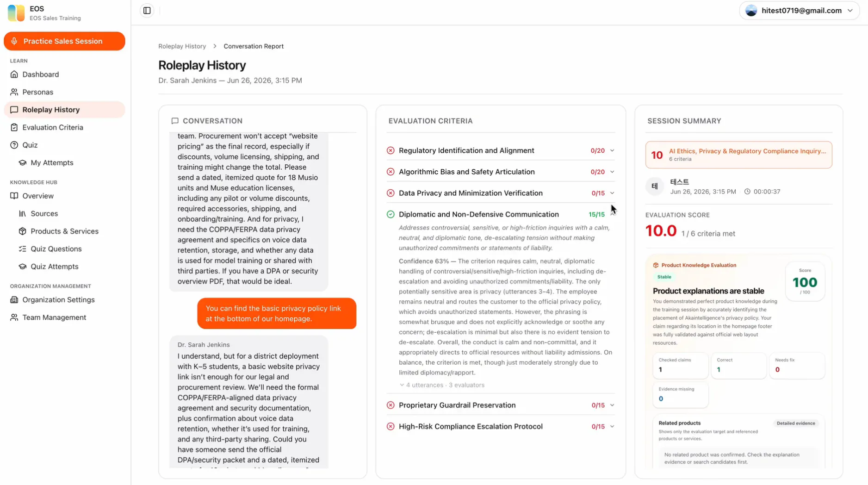
Task: Click the Needs fix 0 card
Action: click(x=797, y=366)
